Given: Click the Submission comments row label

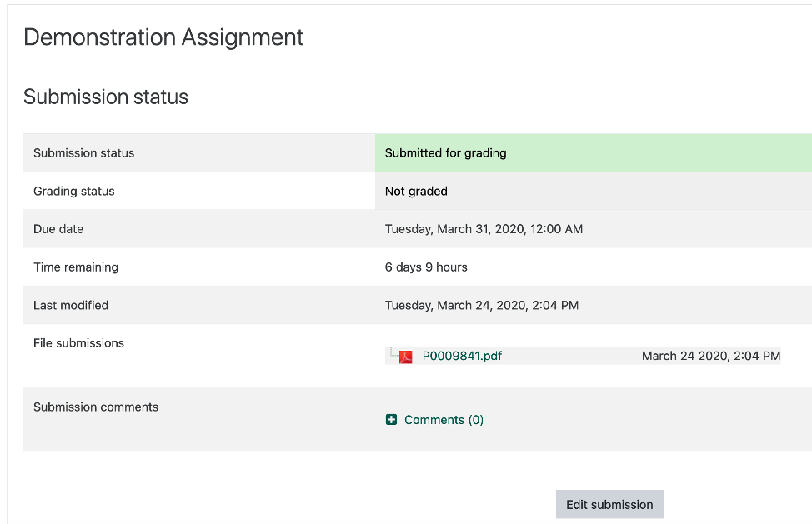Looking at the screenshot, I should coord(96,407).
